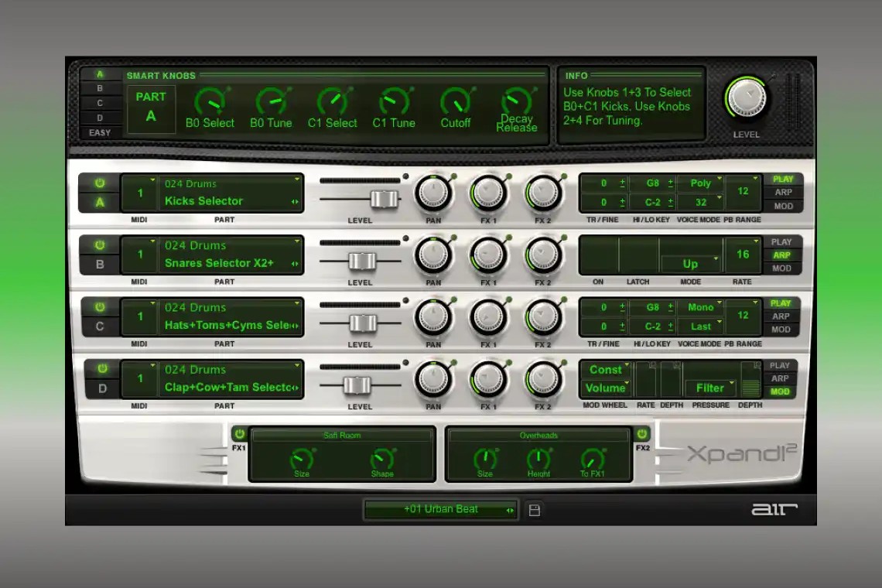Screen dimensions: 882x588
Task: Open patch menu for Kicks Selector
Action: coord(231,193)
